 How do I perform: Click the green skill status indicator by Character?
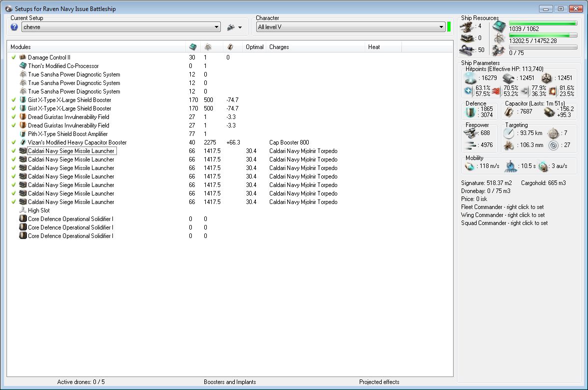tap(449, 27)
